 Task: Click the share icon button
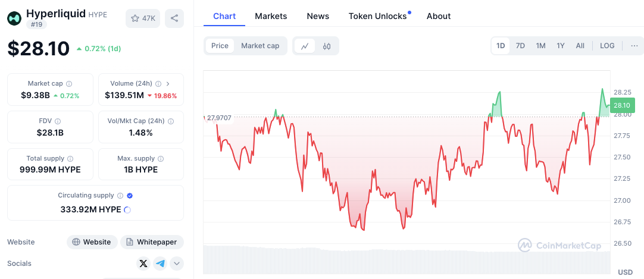pos(174,18)
